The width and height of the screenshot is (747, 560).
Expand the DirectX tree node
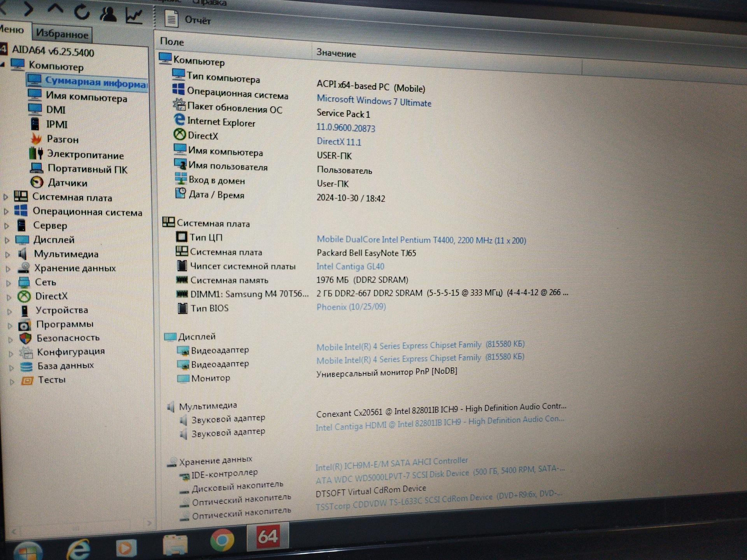(x=9, y=297)
